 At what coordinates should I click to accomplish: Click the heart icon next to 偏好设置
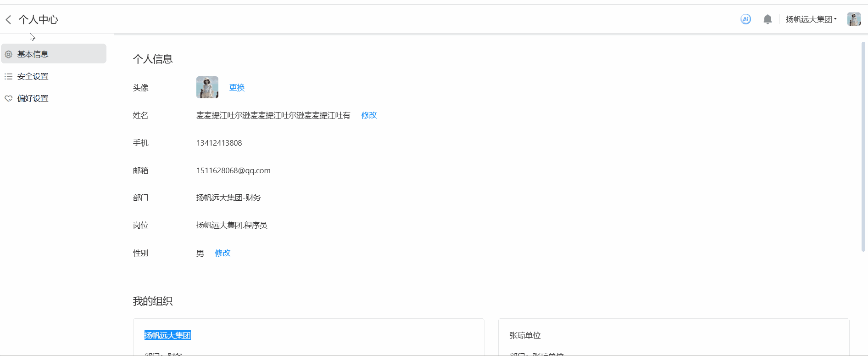tap(8, 98)
